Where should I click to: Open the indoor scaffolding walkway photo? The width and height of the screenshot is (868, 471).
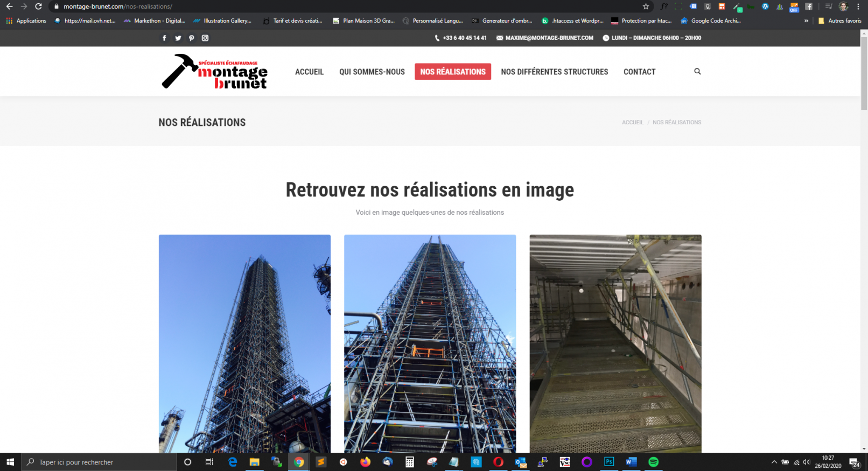(615, 343)
